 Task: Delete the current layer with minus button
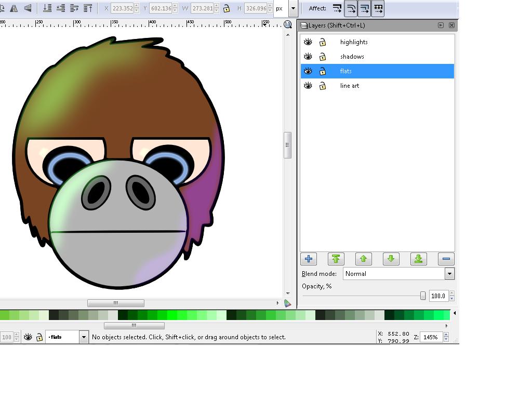pyautogui.click(x=445, y=259)
